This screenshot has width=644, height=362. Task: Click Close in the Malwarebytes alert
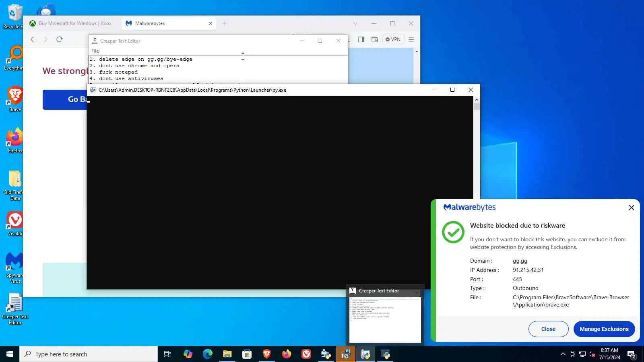coord(548,329)
